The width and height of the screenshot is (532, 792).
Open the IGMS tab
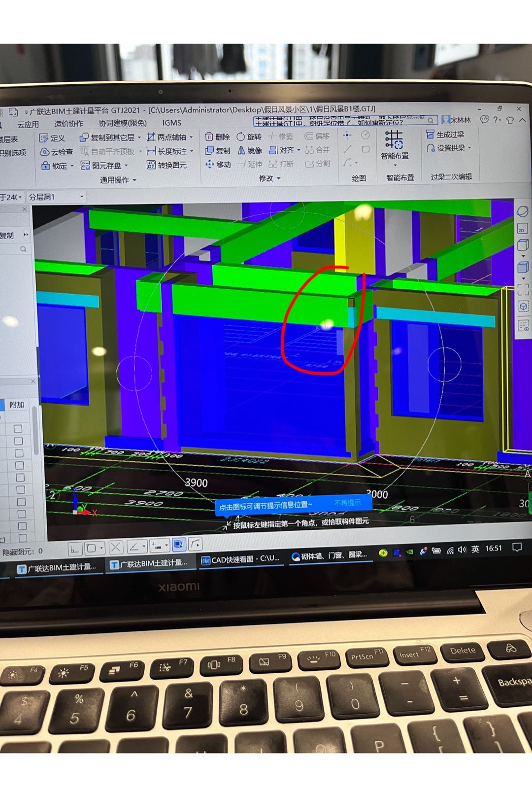172,123
